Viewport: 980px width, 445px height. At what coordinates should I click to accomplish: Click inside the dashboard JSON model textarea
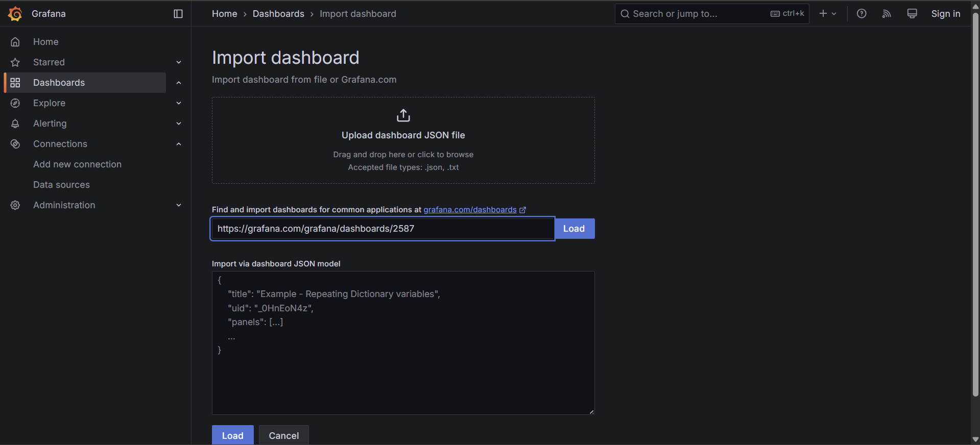[x=403, y=343]
